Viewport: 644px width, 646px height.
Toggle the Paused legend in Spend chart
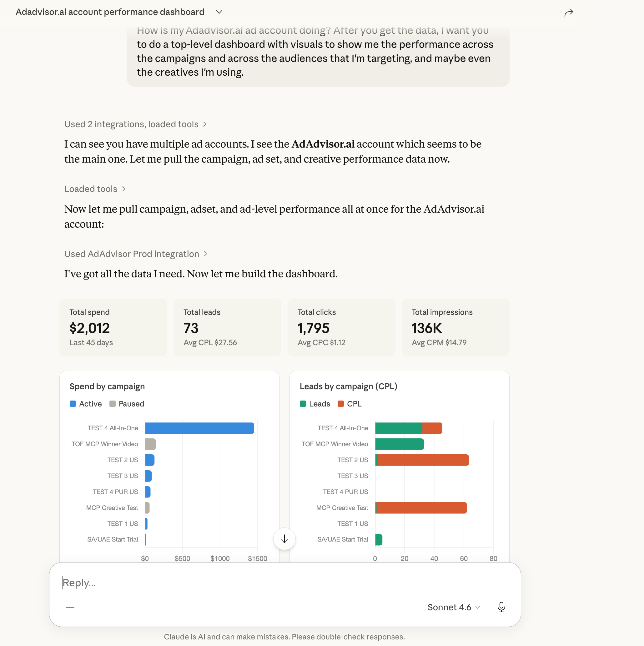coord(127,404)
